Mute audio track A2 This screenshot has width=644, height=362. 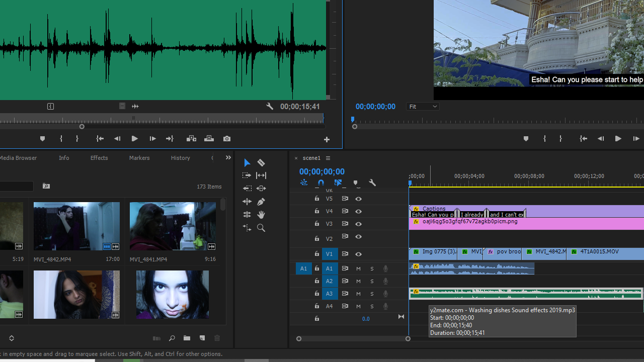point(358,281)
